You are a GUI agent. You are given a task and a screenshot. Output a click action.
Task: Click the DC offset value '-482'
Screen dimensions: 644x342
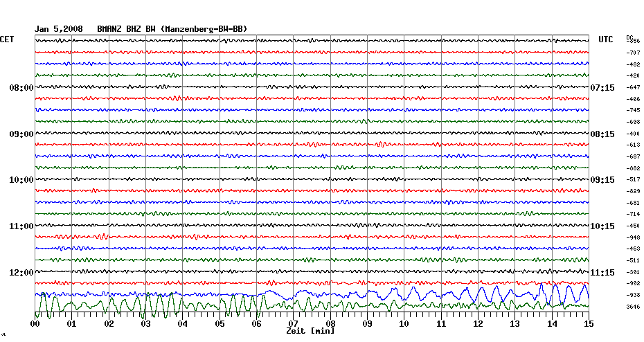(x=634, y=64)
